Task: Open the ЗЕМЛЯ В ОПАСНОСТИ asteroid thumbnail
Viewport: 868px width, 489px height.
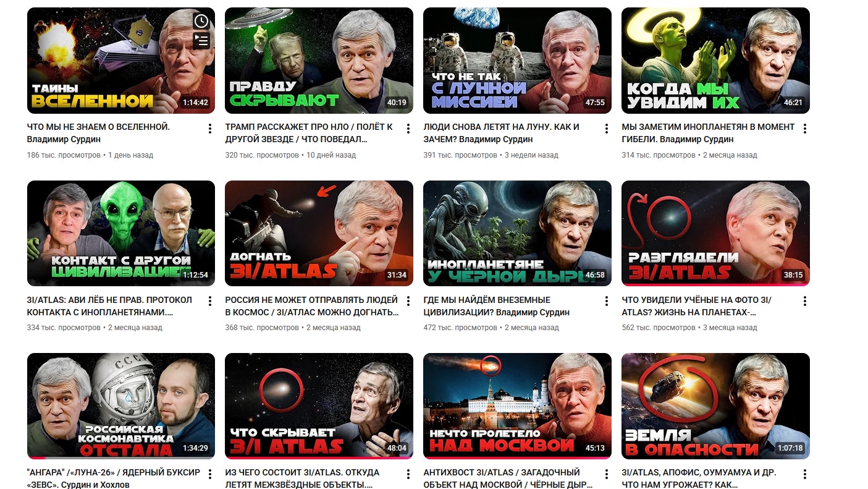Action: (x=715, y=406)
